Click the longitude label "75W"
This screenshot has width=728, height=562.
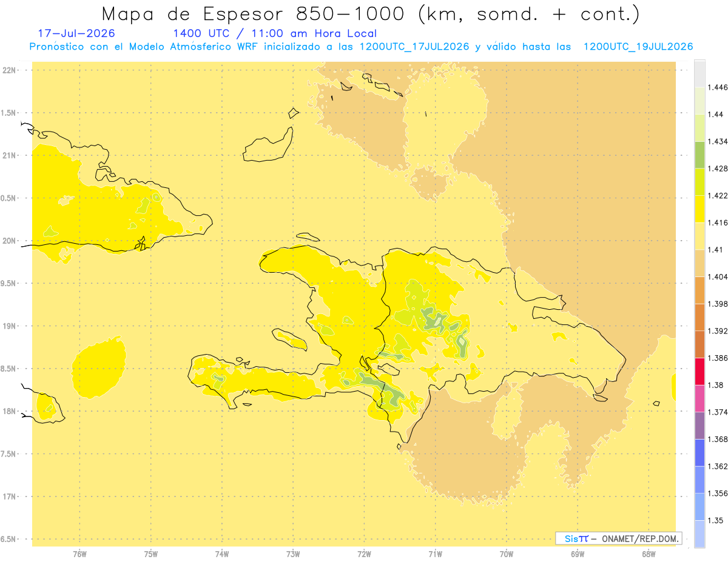151,554
